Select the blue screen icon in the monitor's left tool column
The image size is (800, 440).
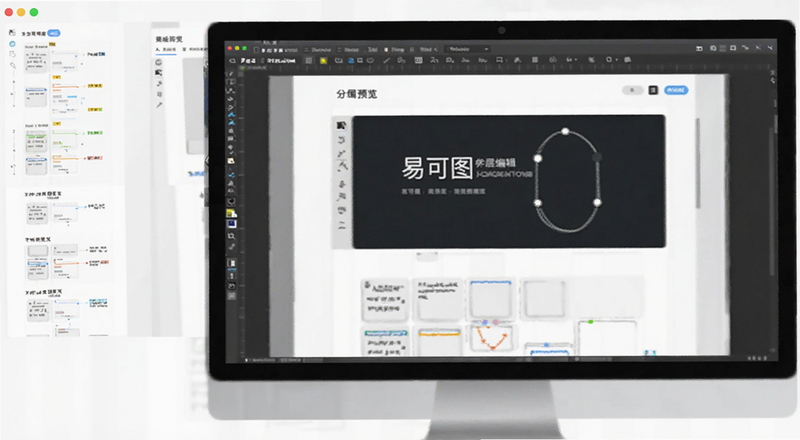pyautogui.click(x=232, y=224)
